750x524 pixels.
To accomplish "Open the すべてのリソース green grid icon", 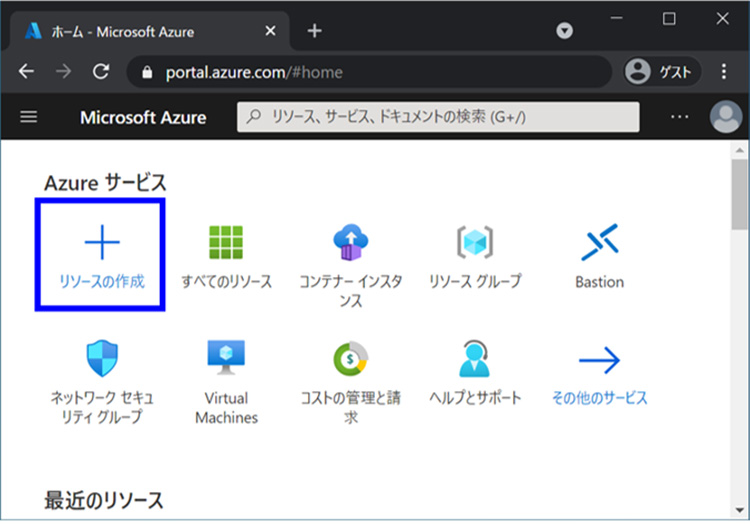I will coord(226,242).
